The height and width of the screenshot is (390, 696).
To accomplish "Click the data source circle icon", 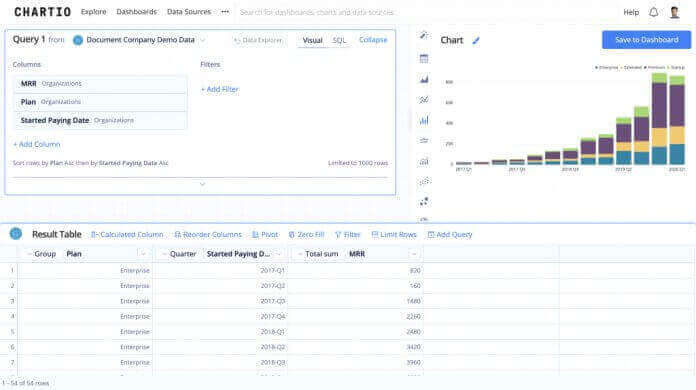I will [x=78, y=40].
